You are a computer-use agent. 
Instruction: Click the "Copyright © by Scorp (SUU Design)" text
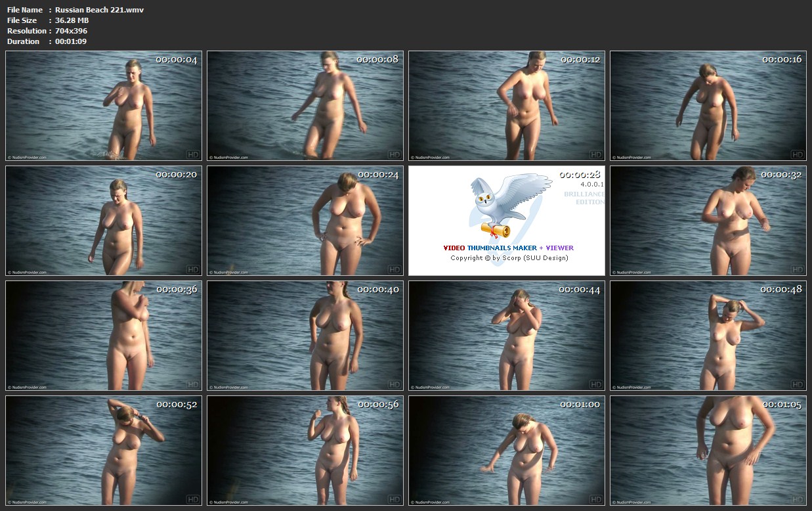[509, 258]
